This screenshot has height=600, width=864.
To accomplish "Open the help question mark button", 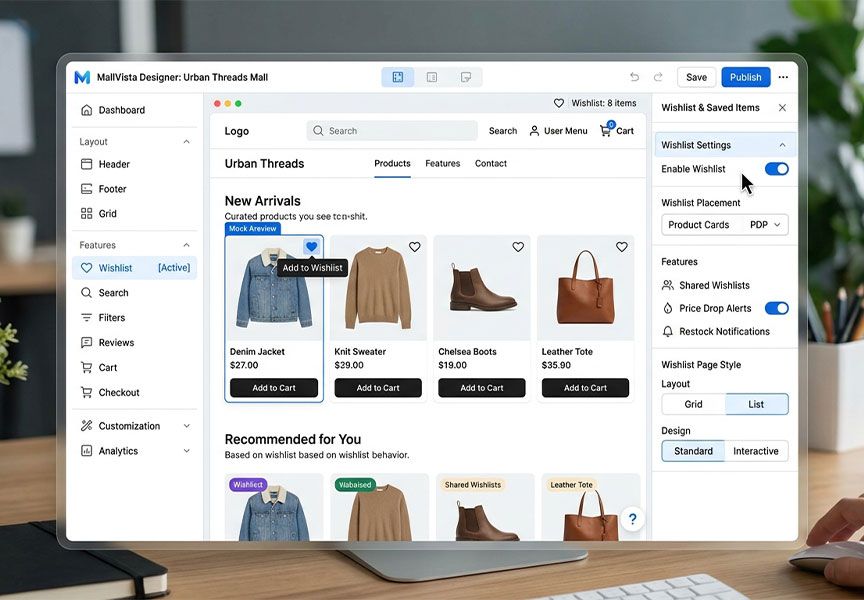I will [x=632, y=518].
